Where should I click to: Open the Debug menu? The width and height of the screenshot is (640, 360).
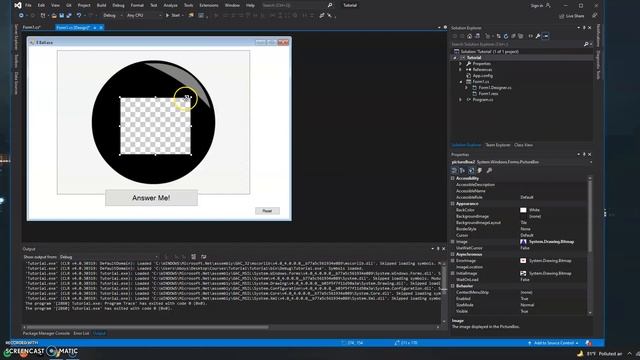(118, 5)
